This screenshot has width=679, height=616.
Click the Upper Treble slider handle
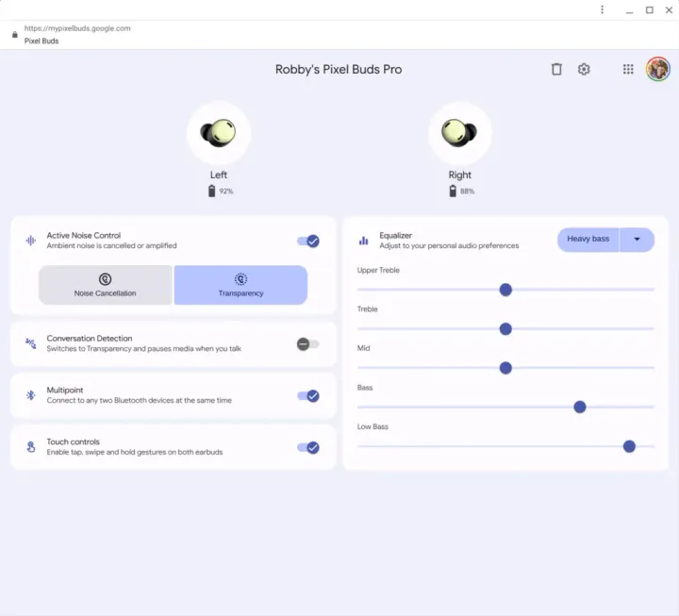pyautogui.click(x=505, y=290)
